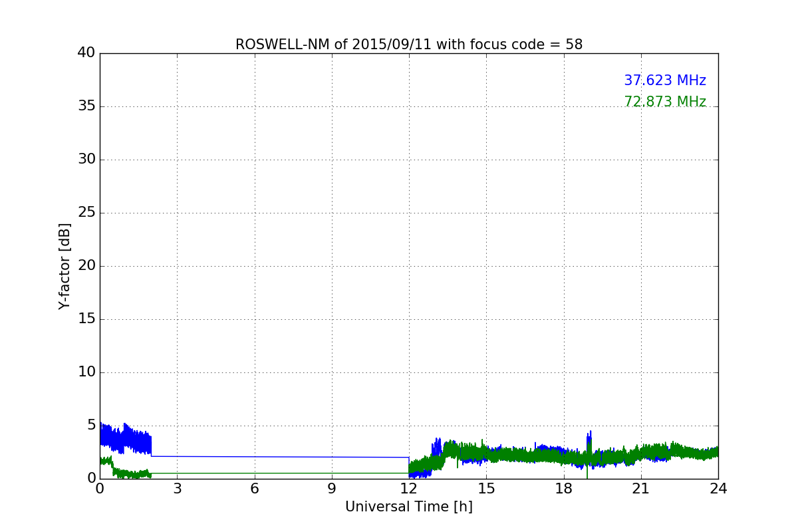Viewport: 798px width, 532px height.
Task: Click the Universal Time [h] axis label
Action: pos(409,507)
